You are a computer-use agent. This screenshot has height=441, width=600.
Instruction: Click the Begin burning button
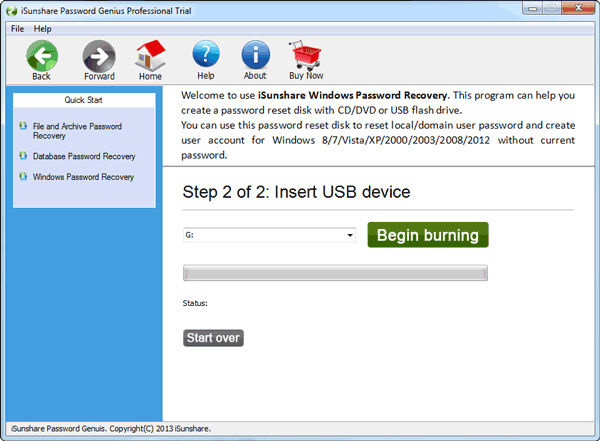coord(428,235)
